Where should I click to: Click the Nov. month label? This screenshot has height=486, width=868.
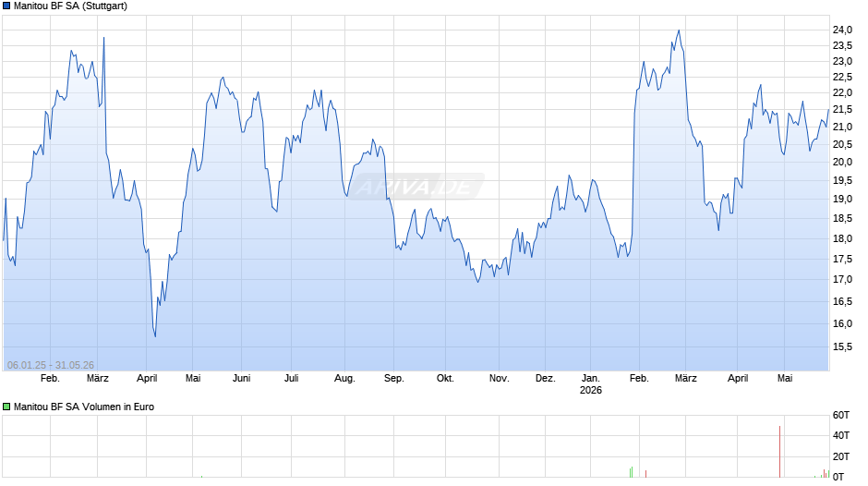point(499,378)
